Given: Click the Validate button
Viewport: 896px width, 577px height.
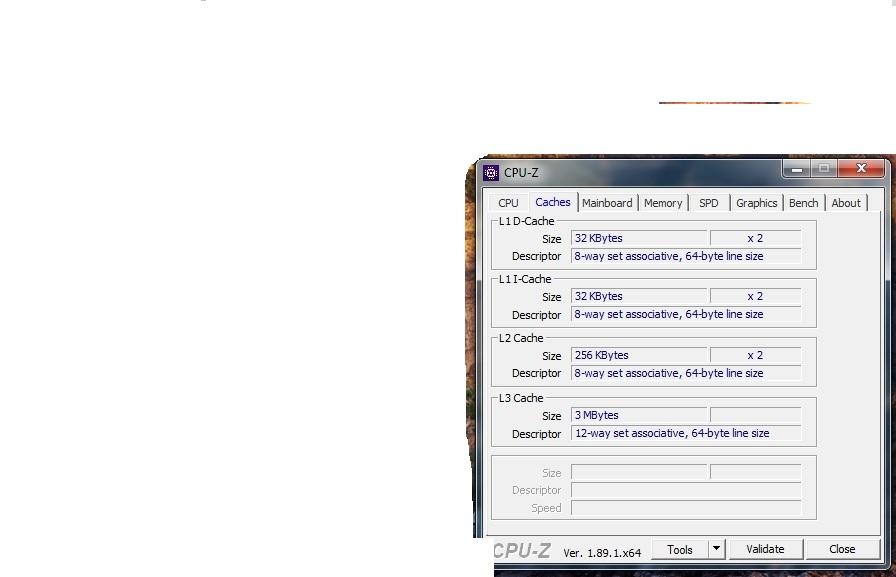Looking at the screenshot, I should (x=765, y=549).
